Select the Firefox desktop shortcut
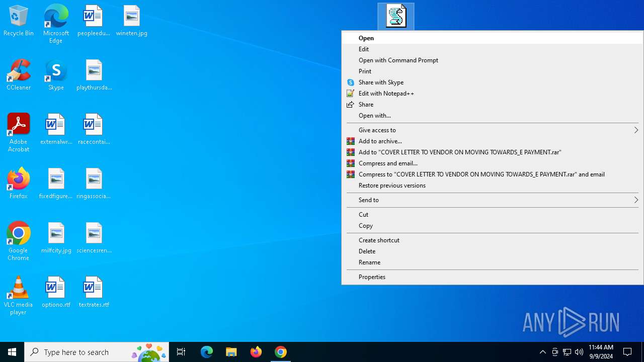The width and height of the screenshot is (644, 362). pos(19,184)
